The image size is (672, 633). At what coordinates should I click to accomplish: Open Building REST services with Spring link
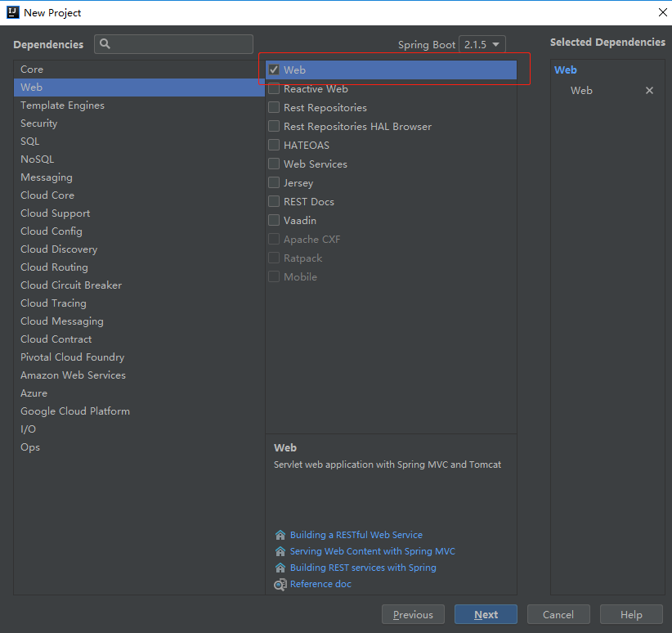363,568
